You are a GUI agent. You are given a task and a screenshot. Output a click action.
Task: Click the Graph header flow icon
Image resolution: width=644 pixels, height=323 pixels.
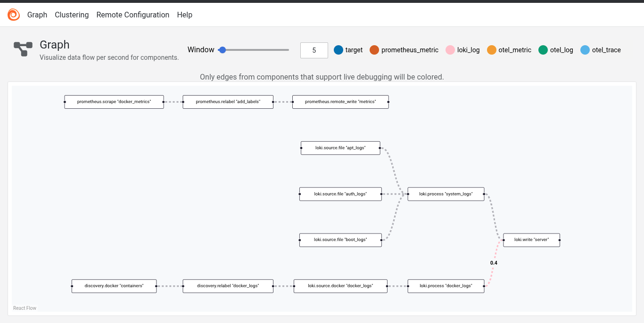coord(22,49)
